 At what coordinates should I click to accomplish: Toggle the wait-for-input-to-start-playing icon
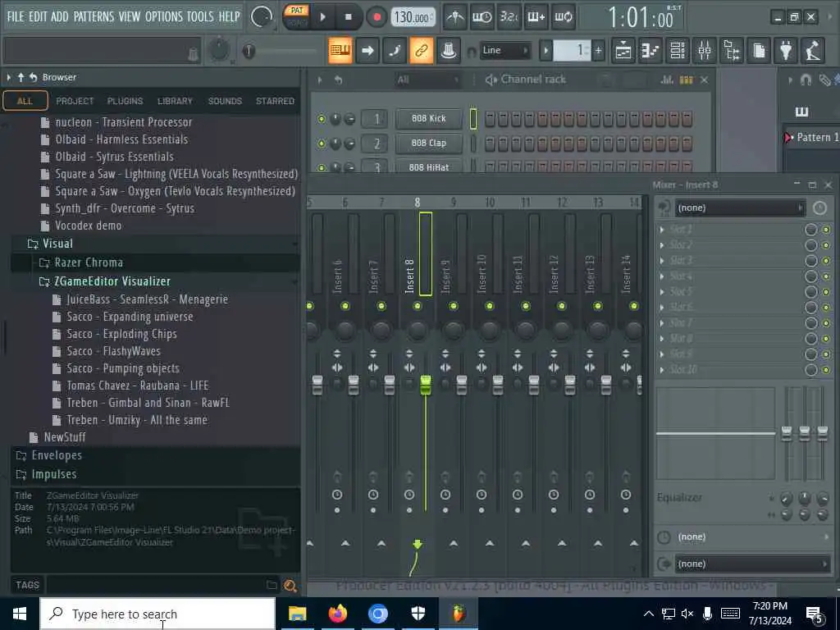(482, 17)
